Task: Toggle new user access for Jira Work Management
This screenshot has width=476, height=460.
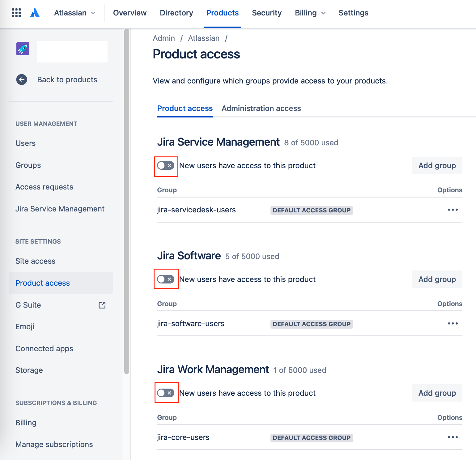Action: [166, 393]
